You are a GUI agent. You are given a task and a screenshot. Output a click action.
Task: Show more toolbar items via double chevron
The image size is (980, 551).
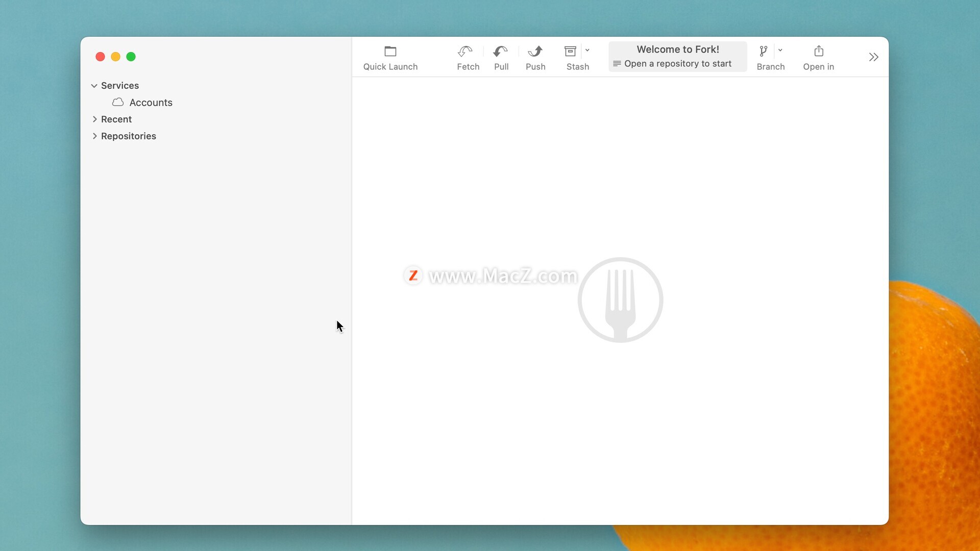coord(874,57)
